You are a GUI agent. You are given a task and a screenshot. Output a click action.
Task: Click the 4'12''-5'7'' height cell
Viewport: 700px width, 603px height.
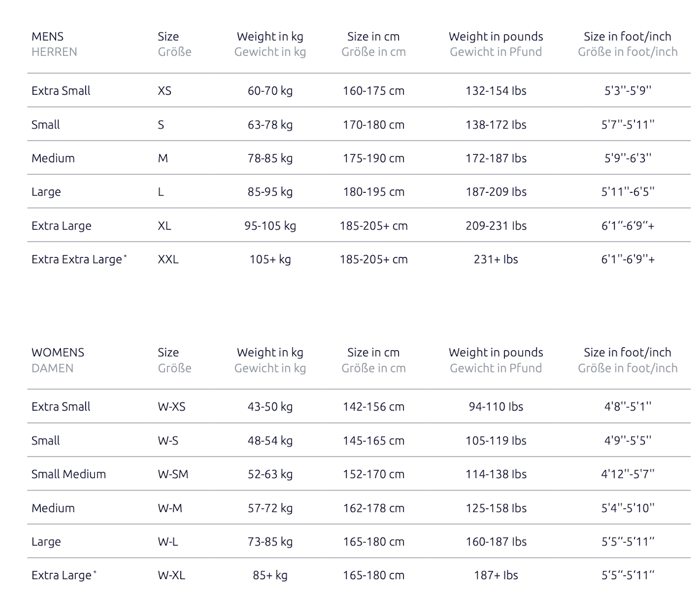click(628, 474)
